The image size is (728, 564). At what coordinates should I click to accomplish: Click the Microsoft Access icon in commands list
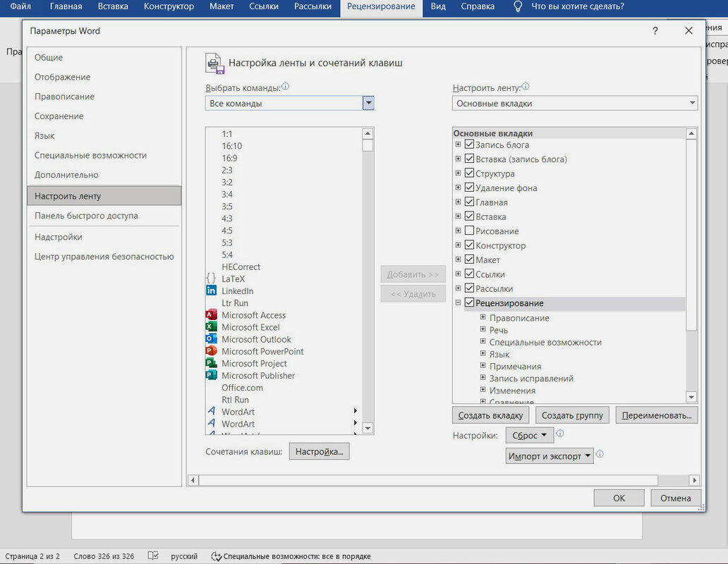point(211,315)
